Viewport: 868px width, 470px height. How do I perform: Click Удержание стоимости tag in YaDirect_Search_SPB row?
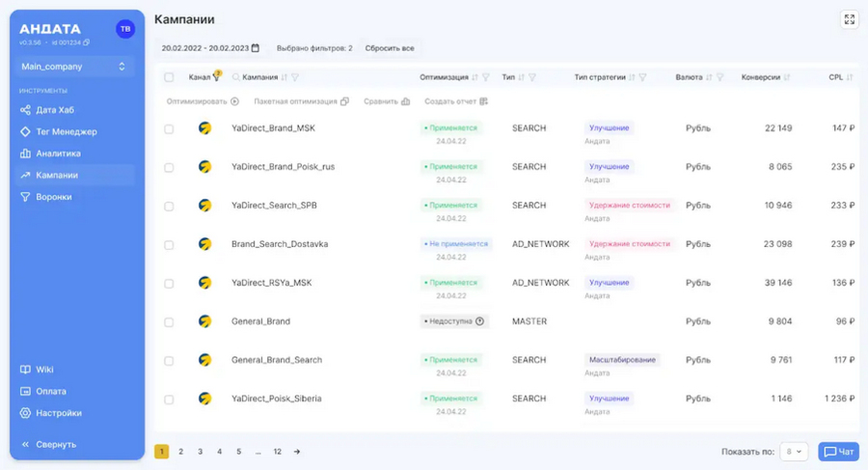pyautogui.click(x=630, y=205)
